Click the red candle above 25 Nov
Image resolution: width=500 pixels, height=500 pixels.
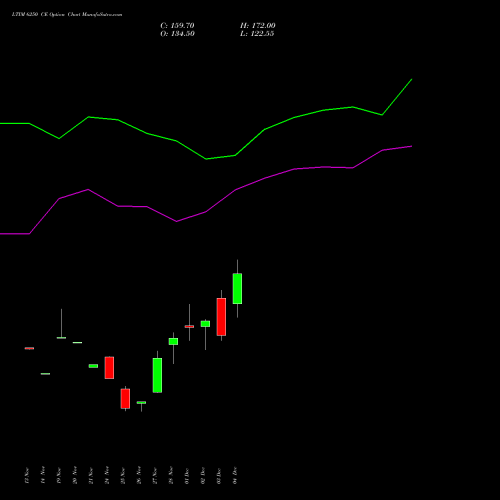[125, 399]
